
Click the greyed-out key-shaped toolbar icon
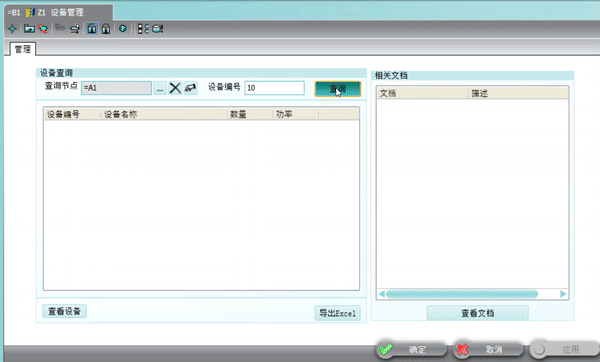click(60, 28)
